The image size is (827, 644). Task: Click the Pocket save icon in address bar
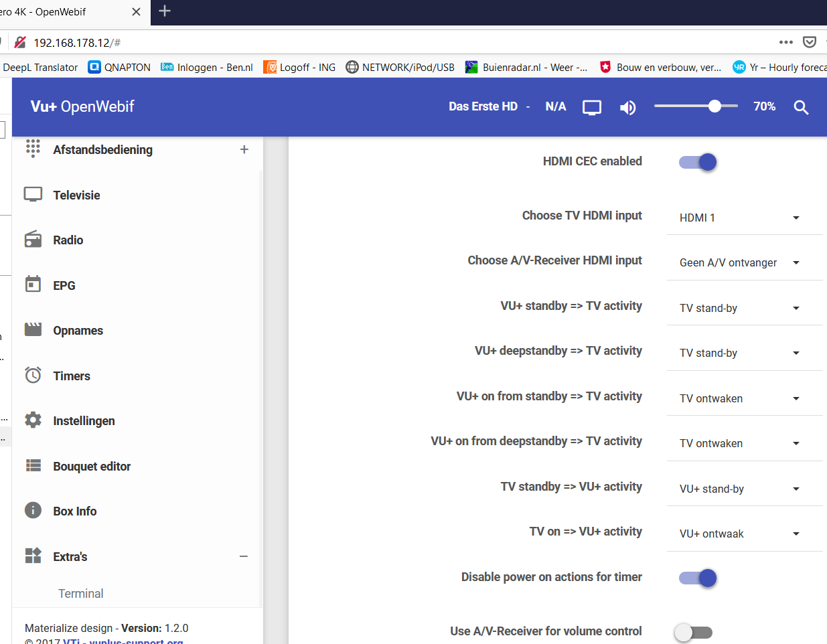coord(810,42)
